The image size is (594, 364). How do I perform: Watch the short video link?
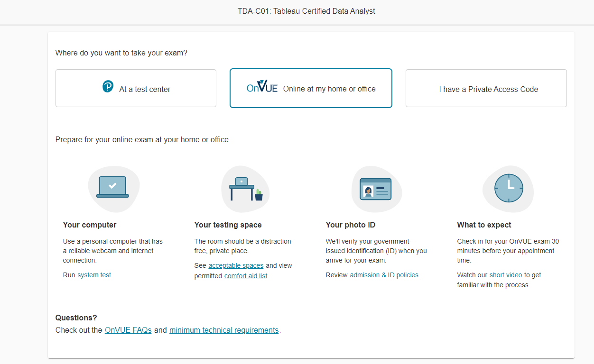[x=505, y=275]
